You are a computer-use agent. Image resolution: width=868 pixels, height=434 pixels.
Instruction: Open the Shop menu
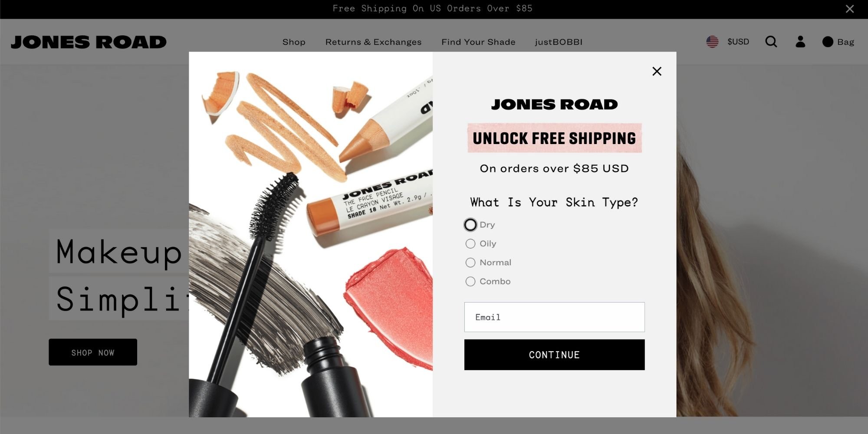(294, 42)
